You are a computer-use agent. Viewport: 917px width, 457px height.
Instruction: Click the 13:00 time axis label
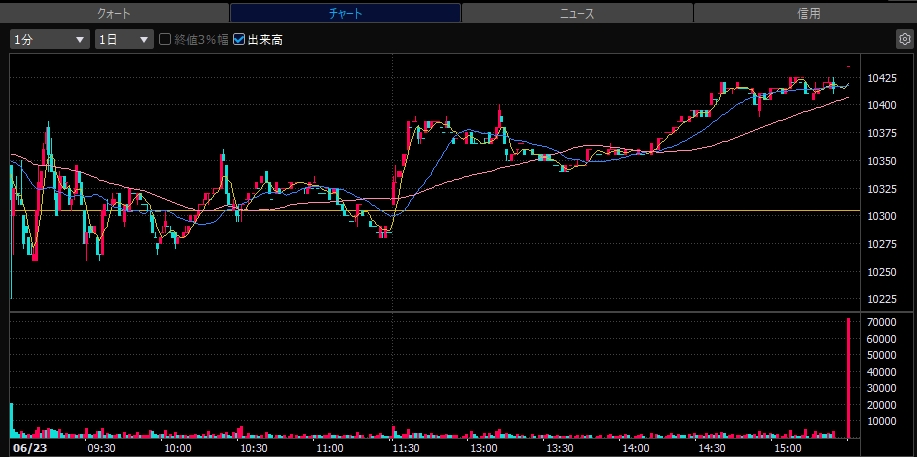coord(482,448)
